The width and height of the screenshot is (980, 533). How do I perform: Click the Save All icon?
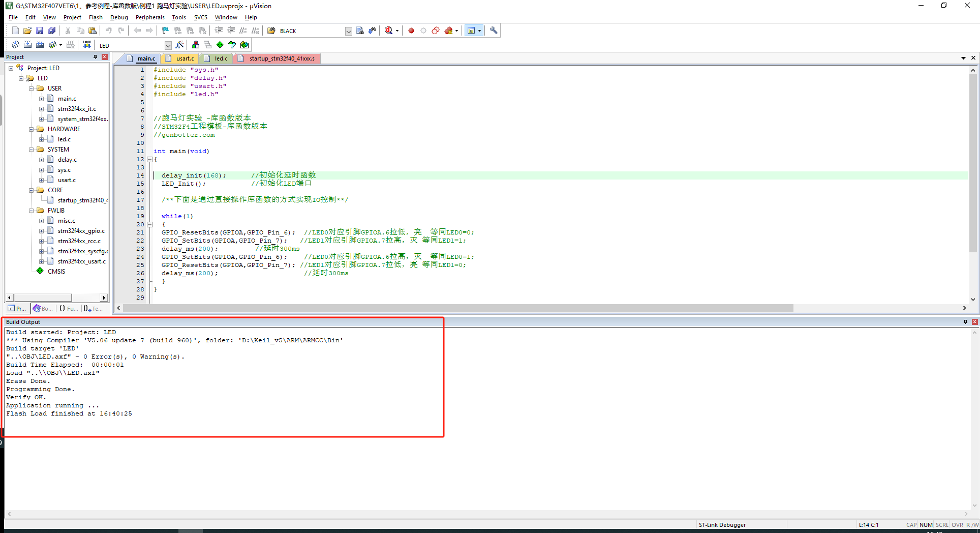click(x=52, y=31)
